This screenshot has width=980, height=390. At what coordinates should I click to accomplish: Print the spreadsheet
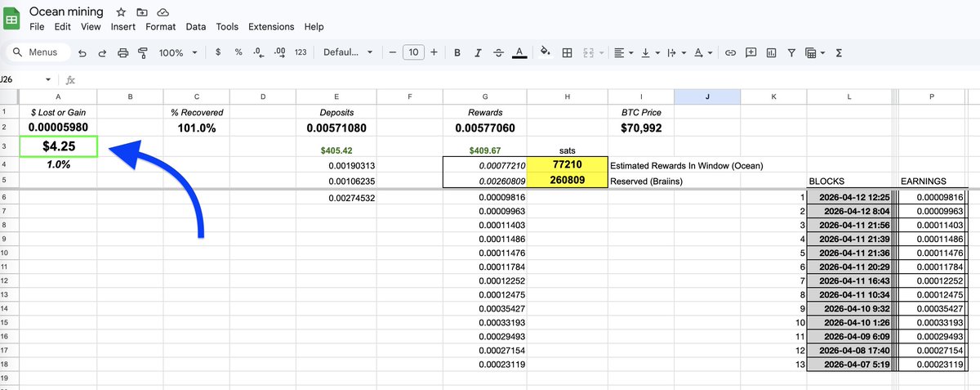tap(122, 52)
